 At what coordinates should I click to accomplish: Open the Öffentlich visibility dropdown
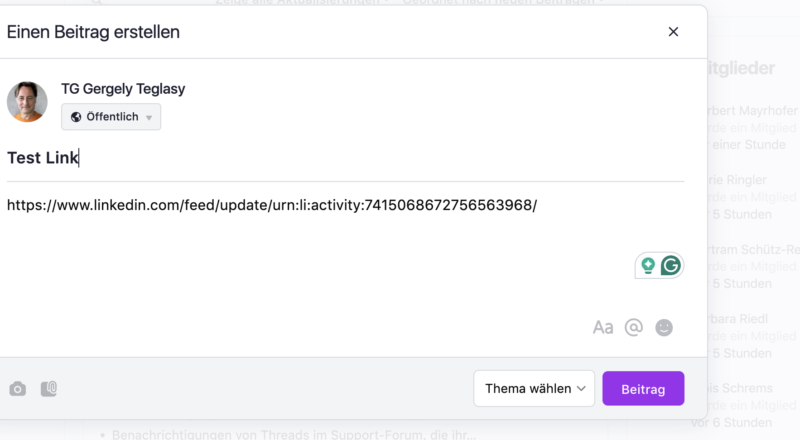coord(111,117)
